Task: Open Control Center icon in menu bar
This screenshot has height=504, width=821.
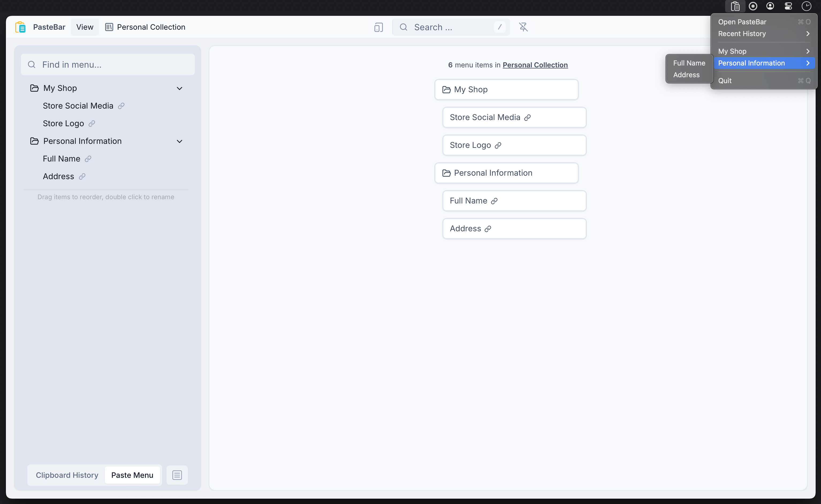Action: [x=788, y=6]
